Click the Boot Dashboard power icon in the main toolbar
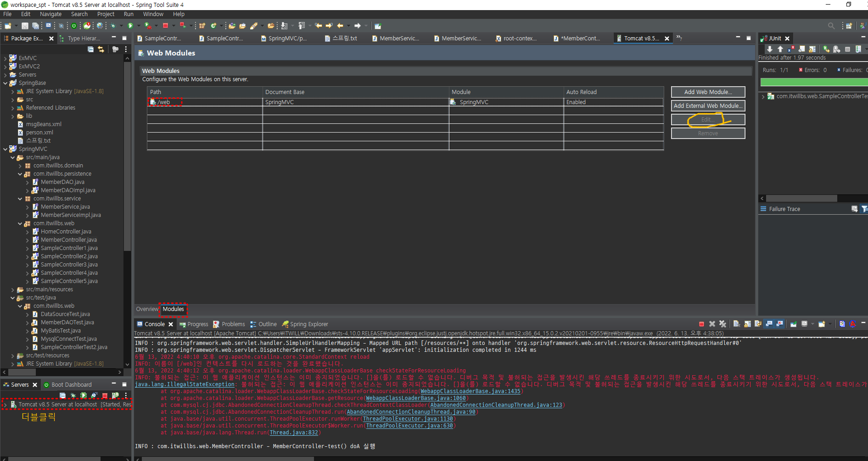The width and height of the screenshot is (868, 461). [74, 26]
